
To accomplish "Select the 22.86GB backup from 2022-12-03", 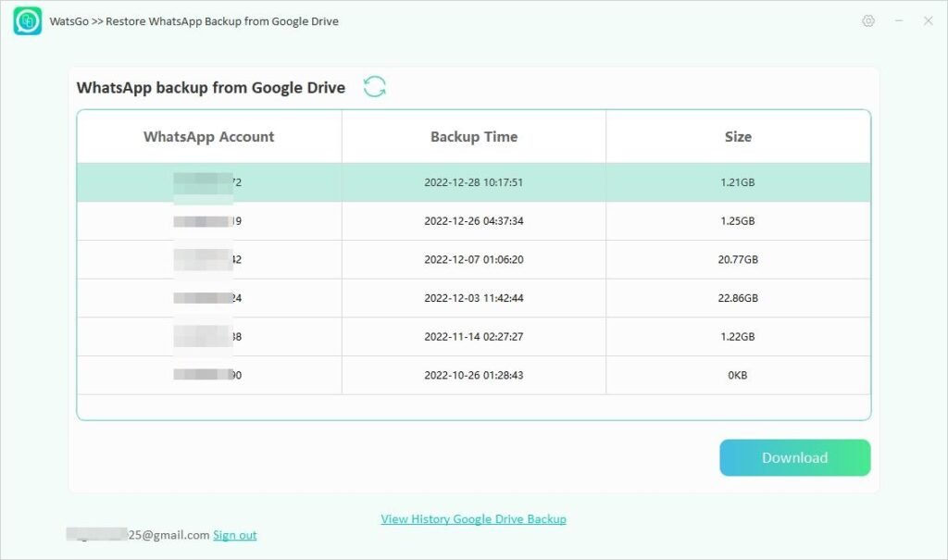I will (474, 298).
